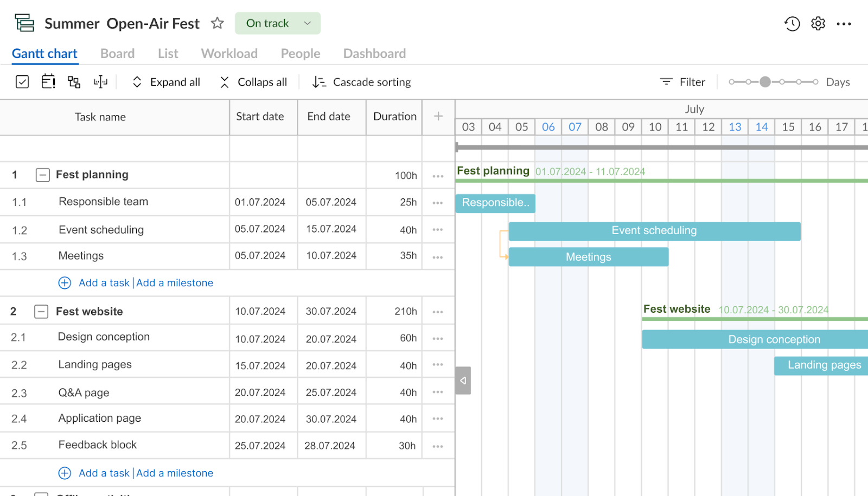This screenshot has width=868, height=496.
Task: Click the leftmost zoom slider stop
Action: [732, 82]
